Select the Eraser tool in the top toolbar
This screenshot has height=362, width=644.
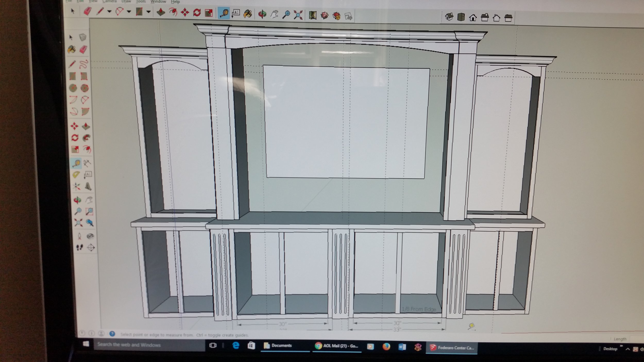pos(88,11)
